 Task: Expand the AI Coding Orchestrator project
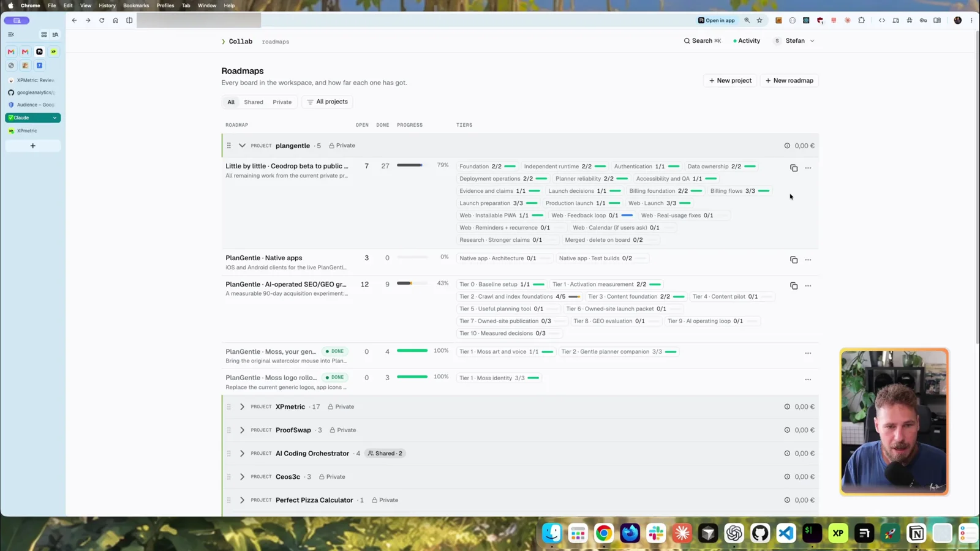[242, 454]
